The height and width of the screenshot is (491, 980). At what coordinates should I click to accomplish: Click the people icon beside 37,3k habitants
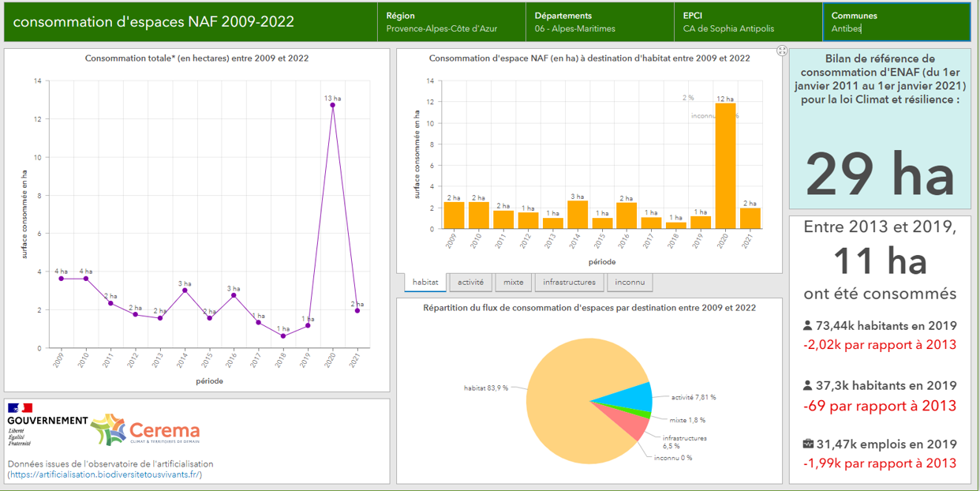tap(807, 386)
